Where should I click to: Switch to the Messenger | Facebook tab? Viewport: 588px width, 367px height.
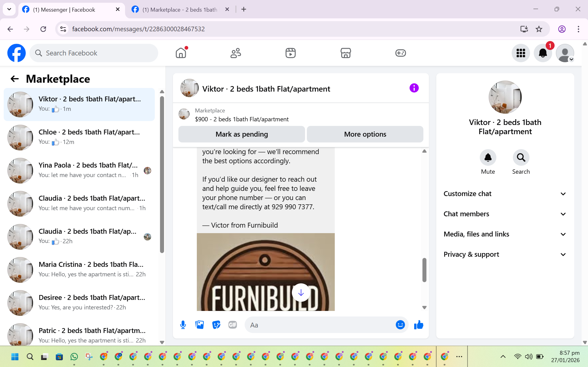coord(71,9)
